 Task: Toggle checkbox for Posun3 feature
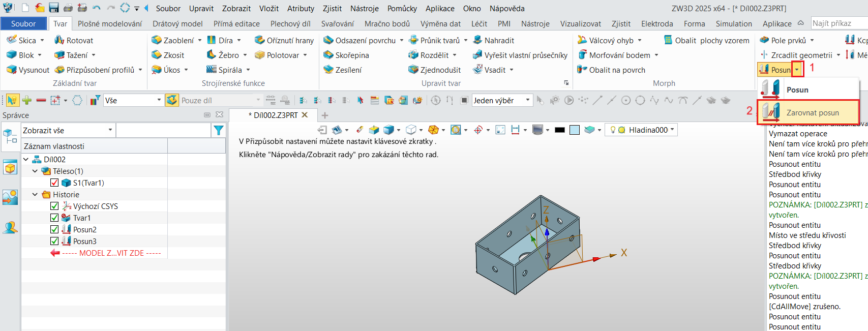(54, 241)
